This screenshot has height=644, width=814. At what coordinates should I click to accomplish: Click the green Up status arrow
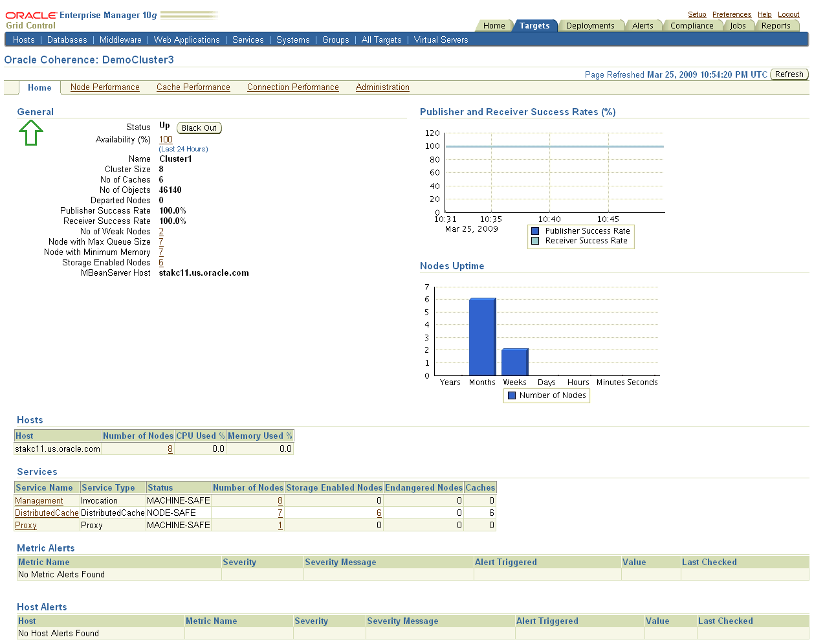30,133
